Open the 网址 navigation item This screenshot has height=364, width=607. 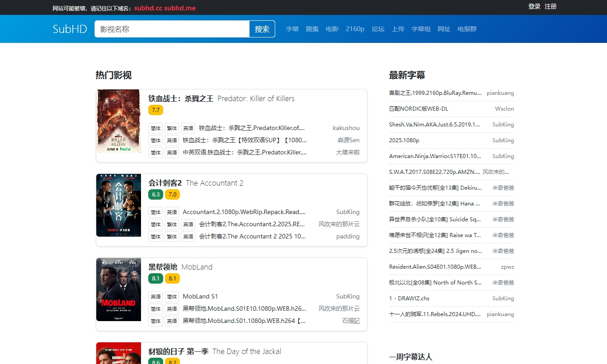(x=444, y=29)
